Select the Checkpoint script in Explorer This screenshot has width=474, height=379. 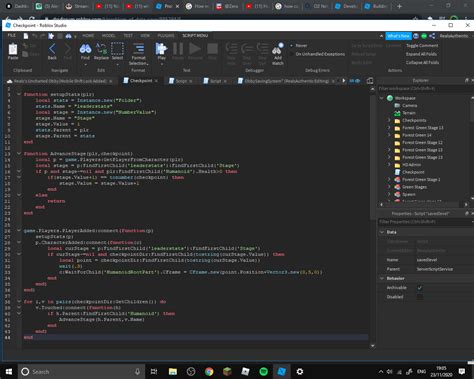[413, 172]
